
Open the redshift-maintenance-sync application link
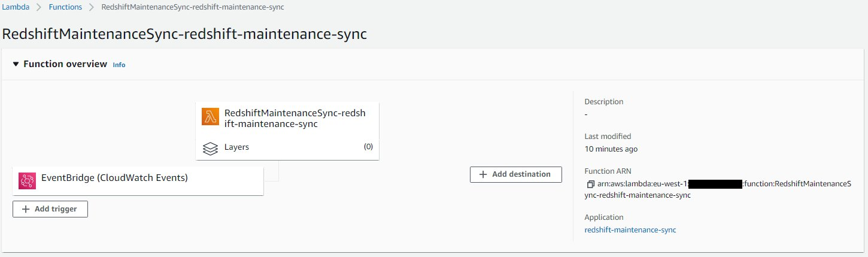(x=630, y=229)
